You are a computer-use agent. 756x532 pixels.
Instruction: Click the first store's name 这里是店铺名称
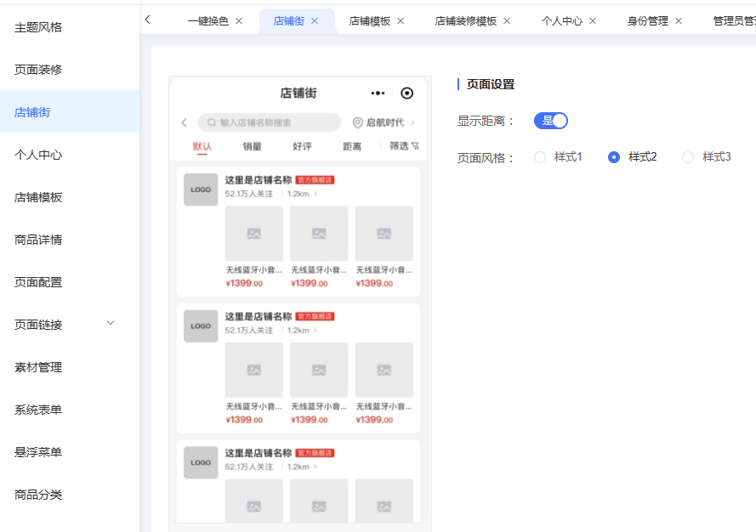point(259,180)
